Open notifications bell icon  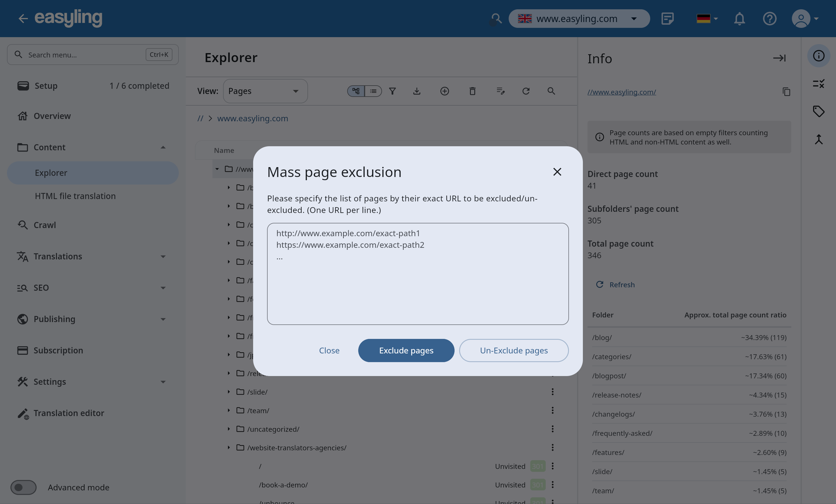tap(739, 19)
